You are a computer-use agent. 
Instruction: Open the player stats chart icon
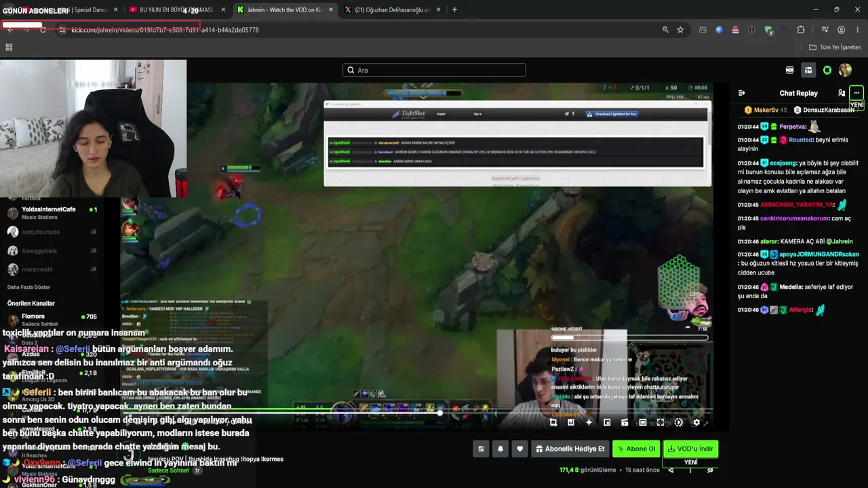(x=571, y=422)
